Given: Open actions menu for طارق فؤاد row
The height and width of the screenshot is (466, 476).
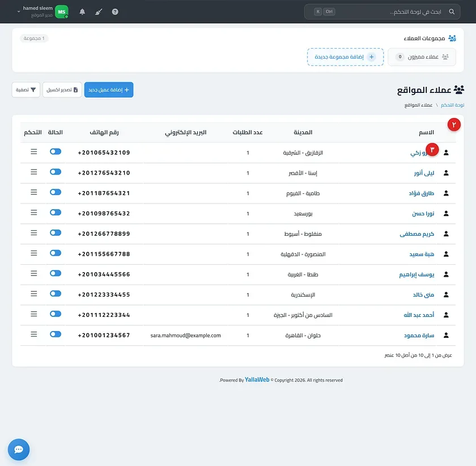Looking at the screenshot, I should pyautogui.click(x=34, y=192).
